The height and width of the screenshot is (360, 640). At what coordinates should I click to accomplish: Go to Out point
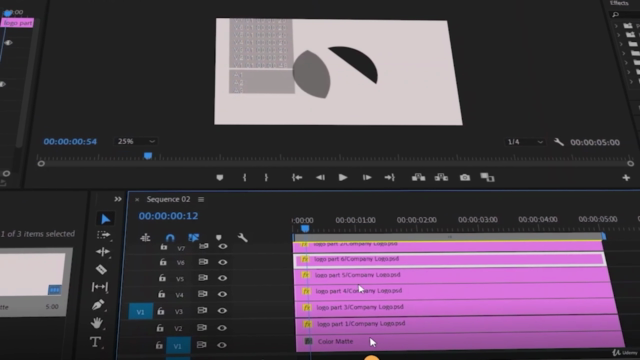tap(389, 178)
